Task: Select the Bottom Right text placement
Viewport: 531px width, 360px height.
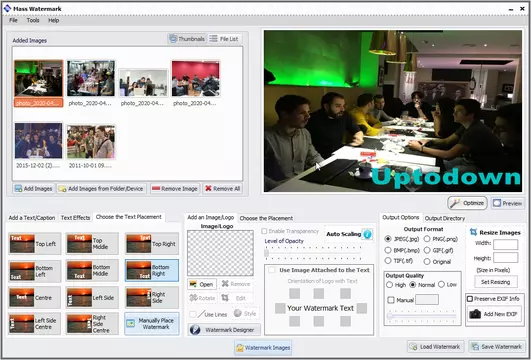Action: pyautogui.click(x=152, y=271)
